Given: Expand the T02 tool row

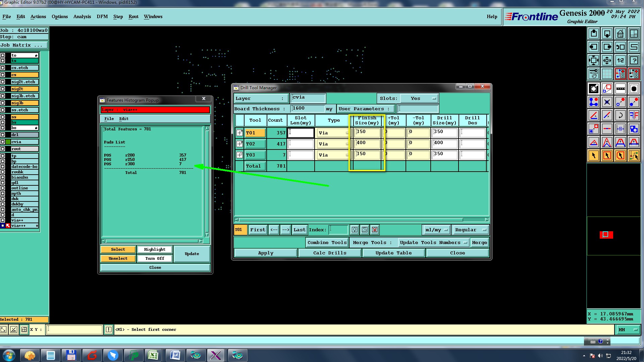Looking at the screenshot, I should [x=239, y=144].
